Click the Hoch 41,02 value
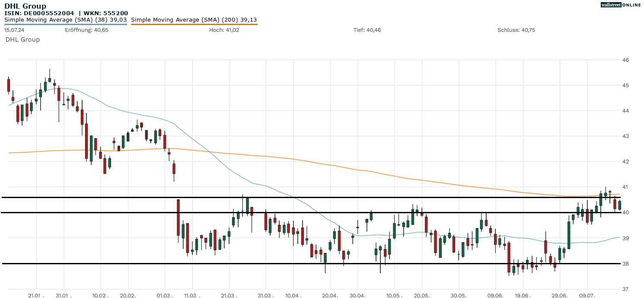The image size is (644, 298). (224, 30)
